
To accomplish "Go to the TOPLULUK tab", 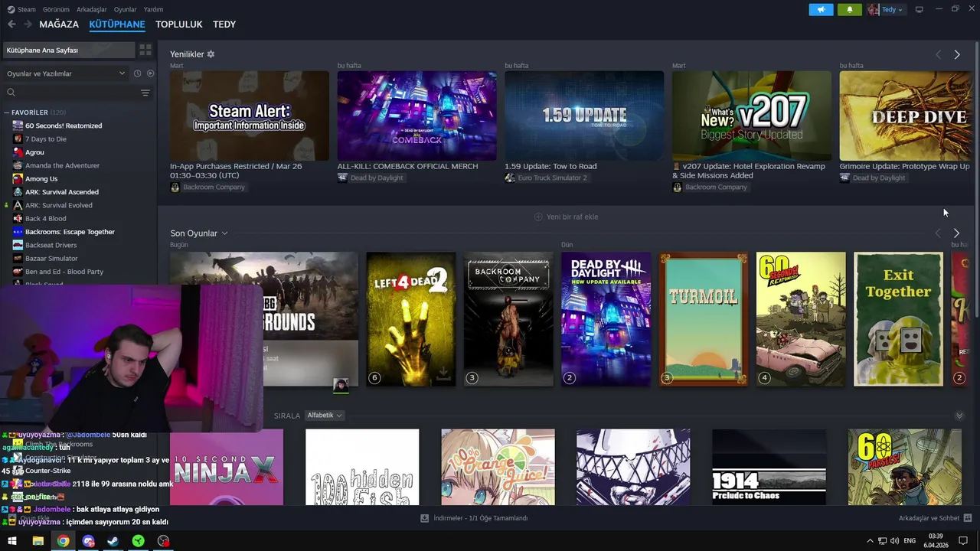I will (179, 24).
